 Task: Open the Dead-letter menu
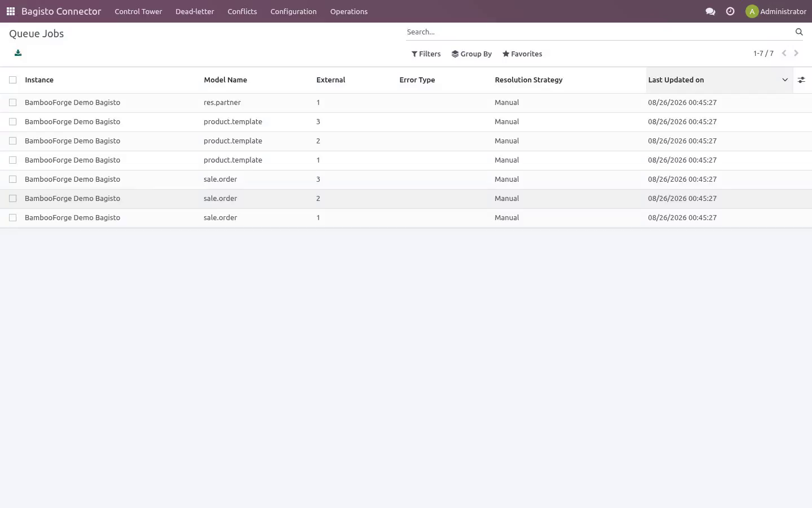click(195, 11)
